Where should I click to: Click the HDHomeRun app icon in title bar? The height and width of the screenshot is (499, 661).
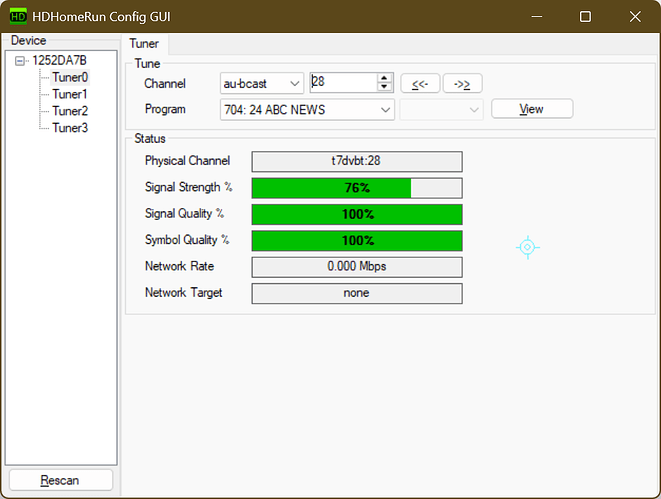18,16
